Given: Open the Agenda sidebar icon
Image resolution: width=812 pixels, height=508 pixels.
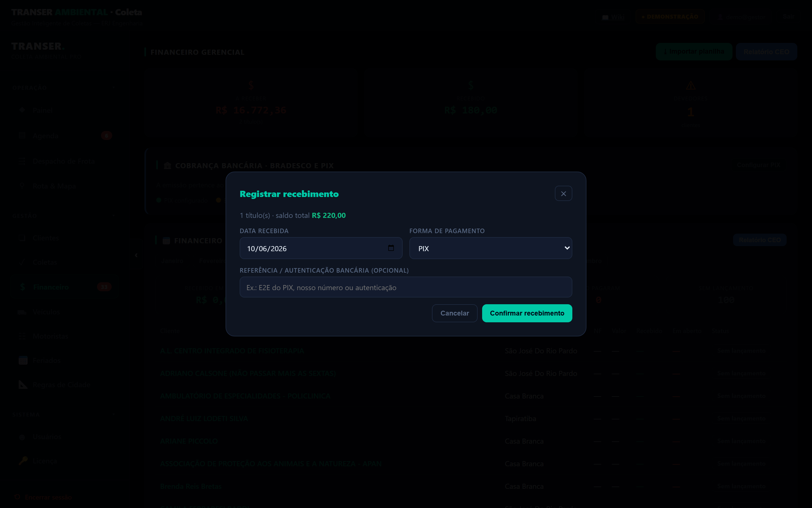Looking at the screenshot, I should [22, 135].
